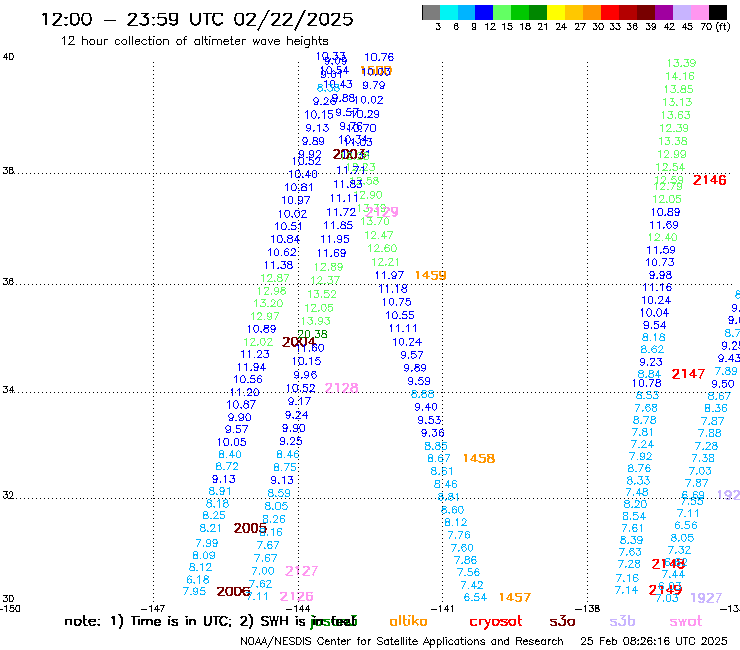Select the s3b satellite label
The image size is (740, 650).
622,621
